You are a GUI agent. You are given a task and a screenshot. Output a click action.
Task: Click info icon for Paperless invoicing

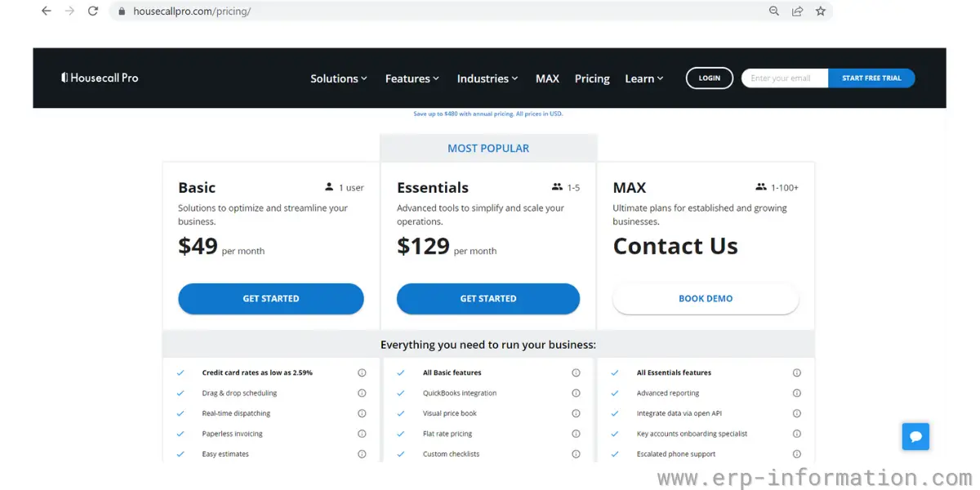click(362, 434)
